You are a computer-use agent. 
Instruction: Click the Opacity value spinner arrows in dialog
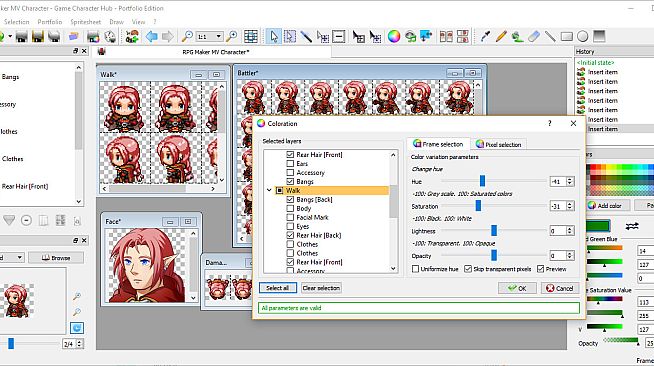570,256
